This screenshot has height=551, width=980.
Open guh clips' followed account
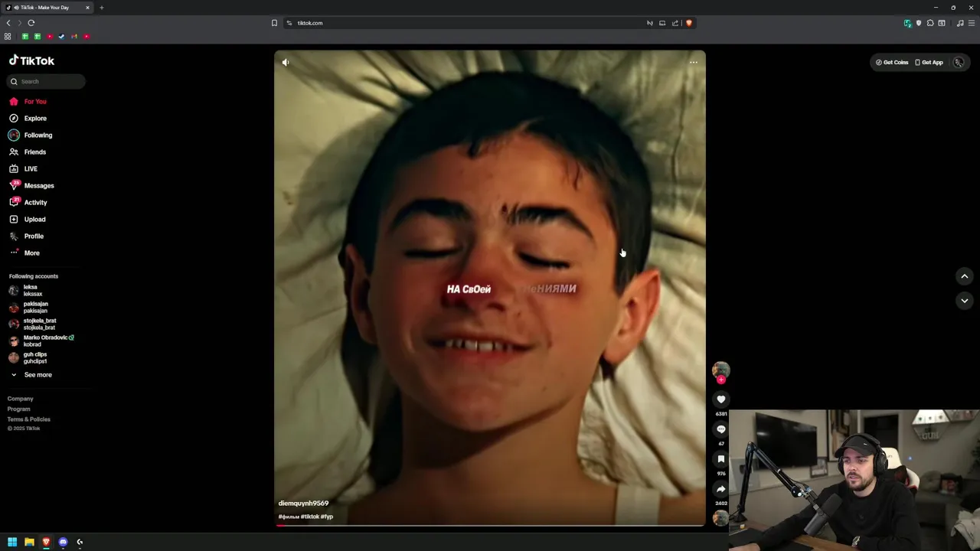28,357
